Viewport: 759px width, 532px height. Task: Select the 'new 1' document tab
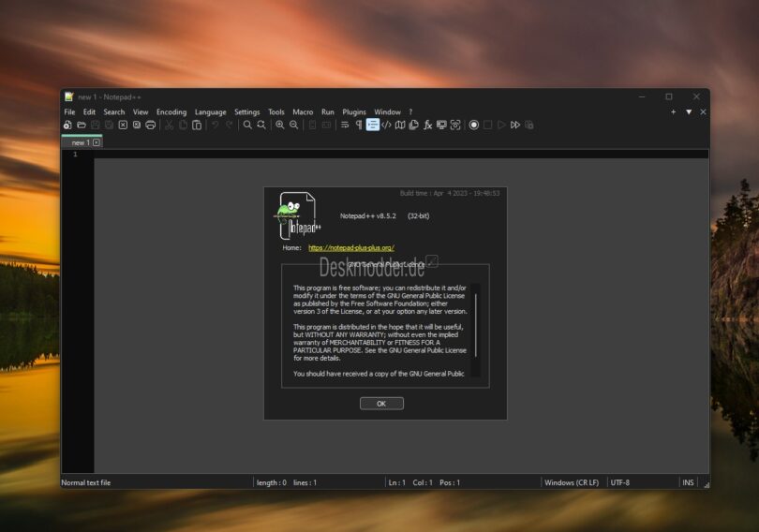82,142
